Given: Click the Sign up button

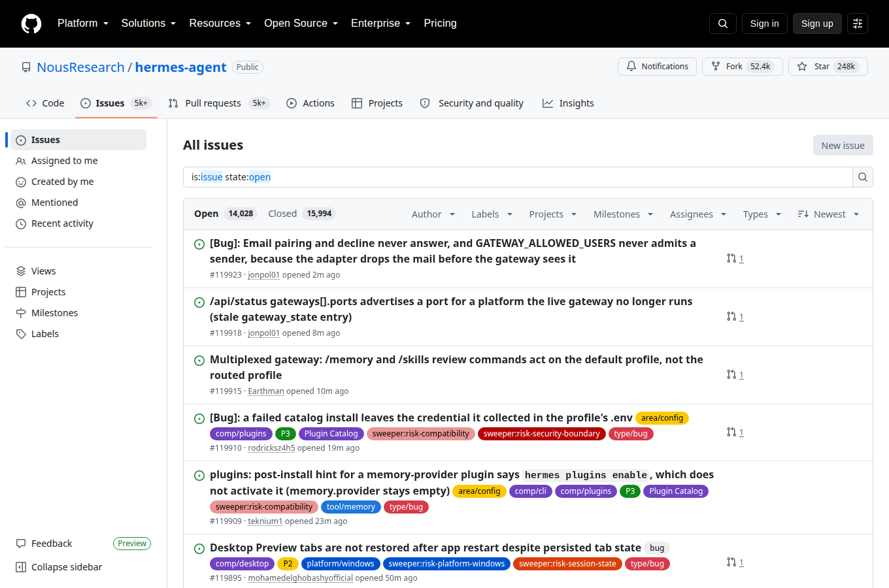Looking at the screenshot, I should (x=817, y=24).
